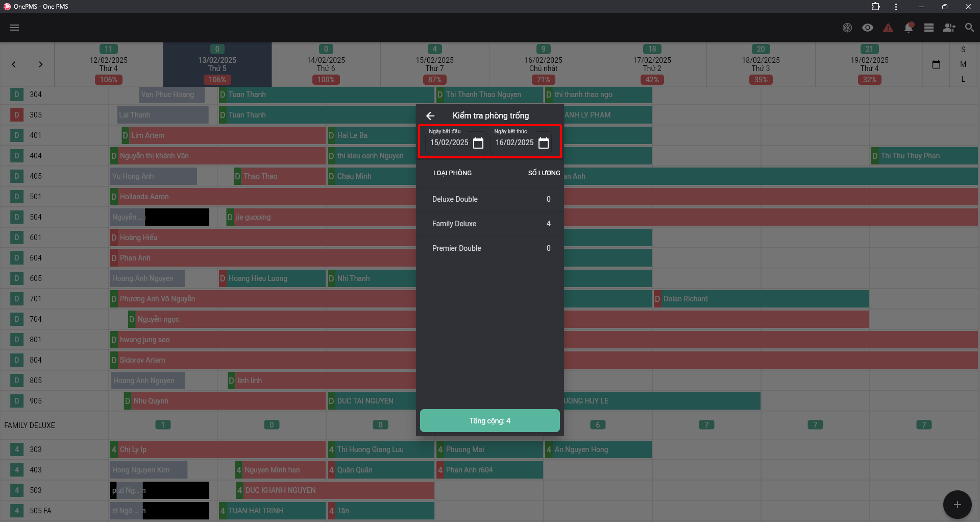This screenshot has width=980, height=522.
Task: Go to previous dates with left chevron
Action: [14, 64]
